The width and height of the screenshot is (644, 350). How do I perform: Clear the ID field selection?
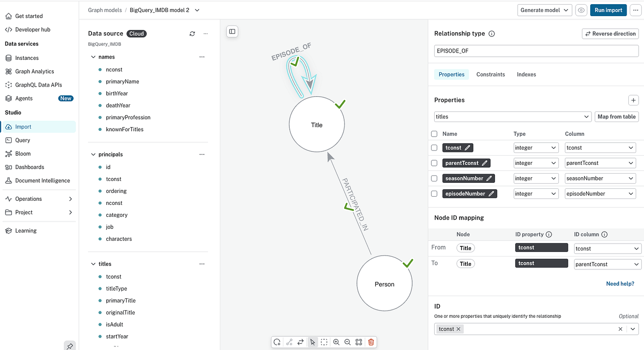(x=621, y=329)
